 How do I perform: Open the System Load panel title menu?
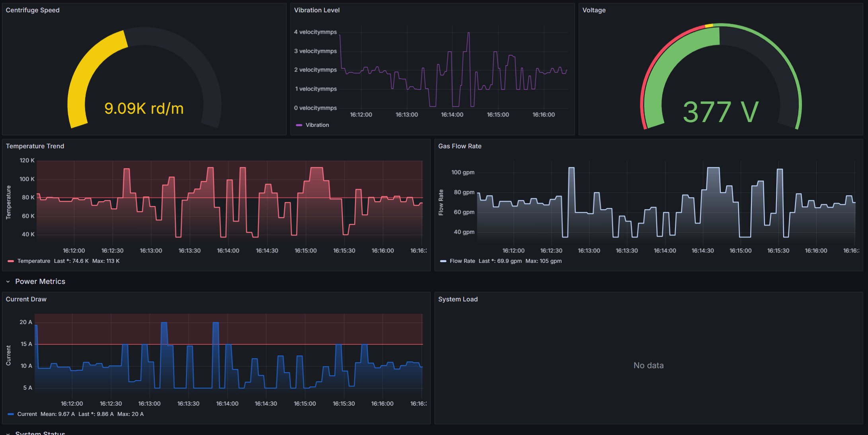click(458, 299)
